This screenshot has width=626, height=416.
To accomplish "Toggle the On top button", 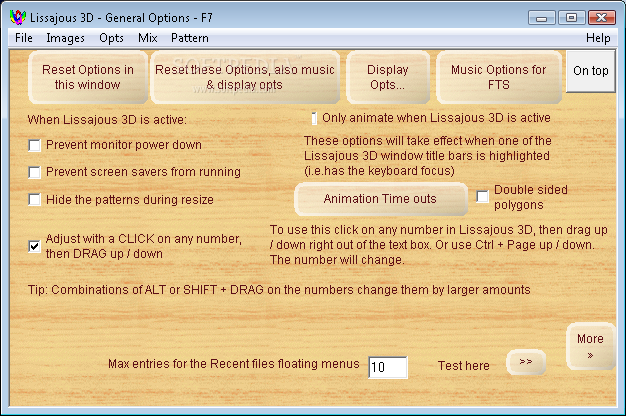I will point(590,71).
